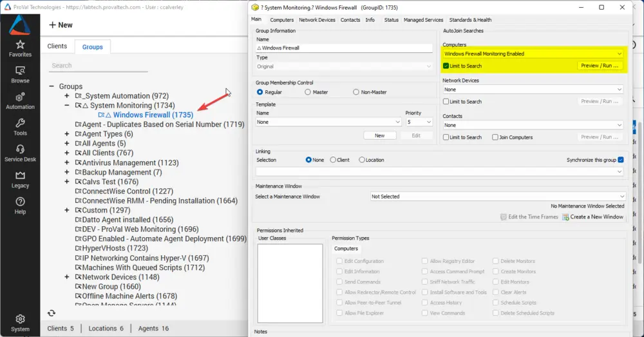Viewport: 644px width, 337px height.
Task: Click the folder icon beside HyperVHosts
Action: click(78, 248)
